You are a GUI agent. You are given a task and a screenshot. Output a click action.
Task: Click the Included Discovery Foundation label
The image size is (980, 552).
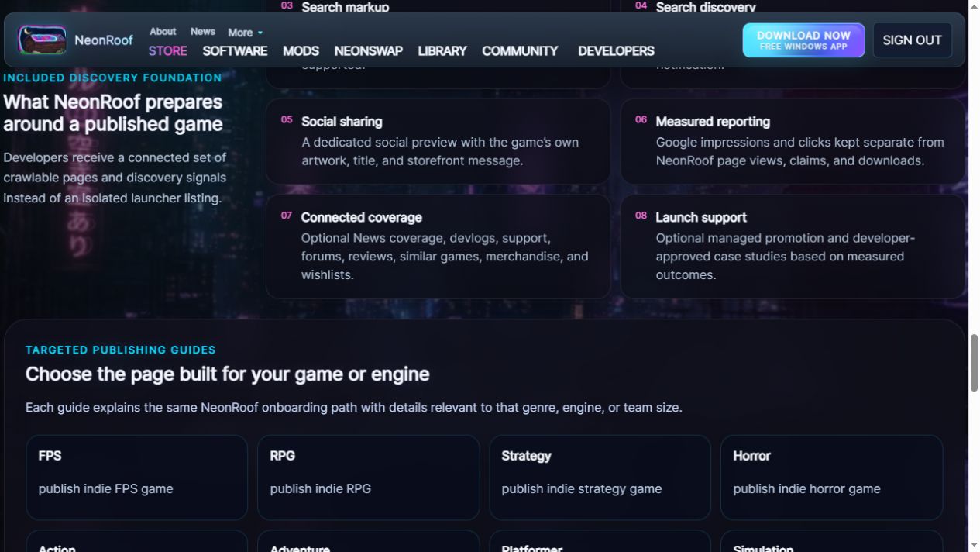pyautogui.click(x=112, y=78)
